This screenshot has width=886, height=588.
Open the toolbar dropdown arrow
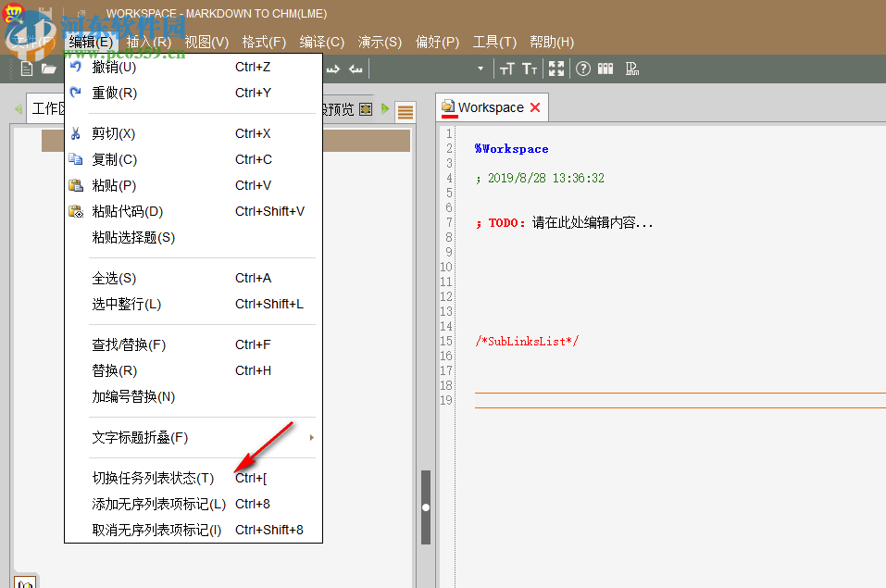tap(480, 68)
